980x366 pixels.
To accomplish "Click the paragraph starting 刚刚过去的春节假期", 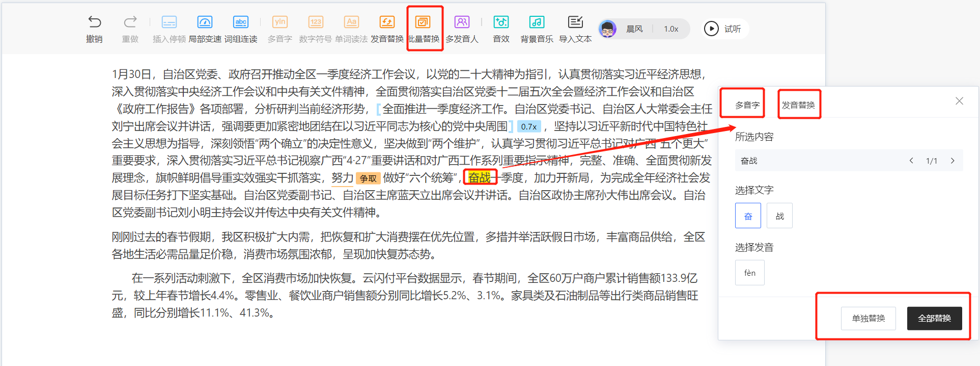I will click(408, 245).
